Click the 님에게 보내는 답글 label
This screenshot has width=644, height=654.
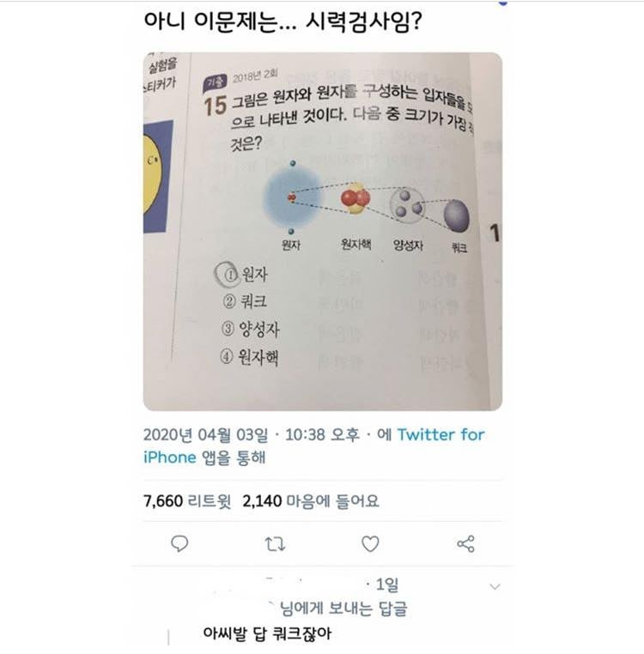(x=343, y=609)
